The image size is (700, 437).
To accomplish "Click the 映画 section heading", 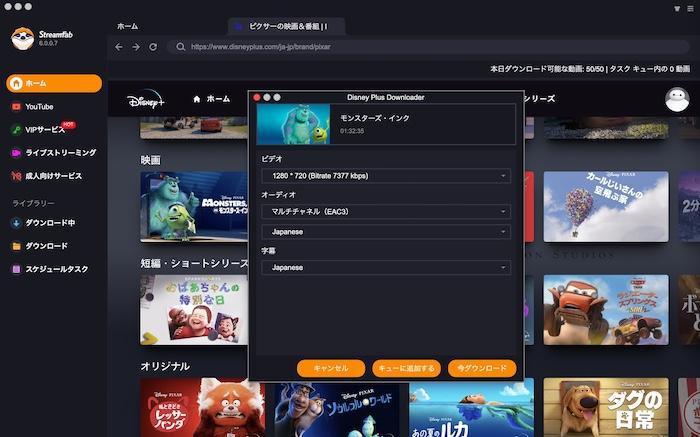I will pos(150,160).
